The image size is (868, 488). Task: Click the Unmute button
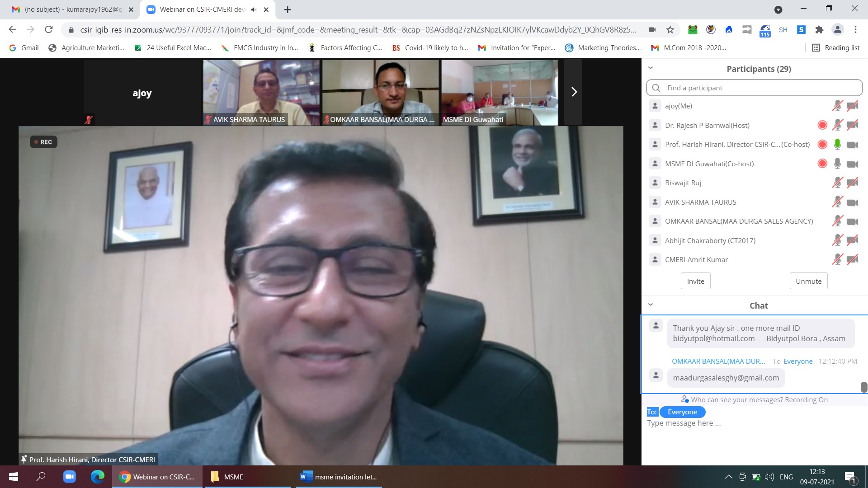[x=808, y=281]
